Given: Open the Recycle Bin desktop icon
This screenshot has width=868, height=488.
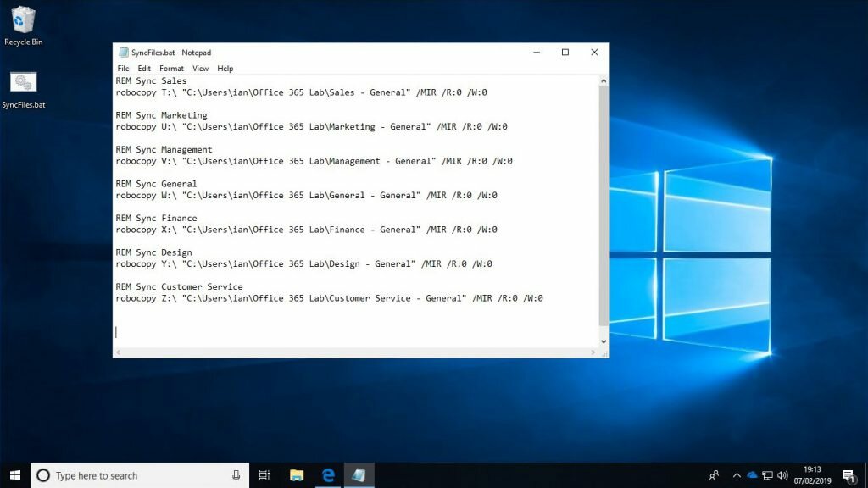Looking at the screenshot, I should 23,26.
